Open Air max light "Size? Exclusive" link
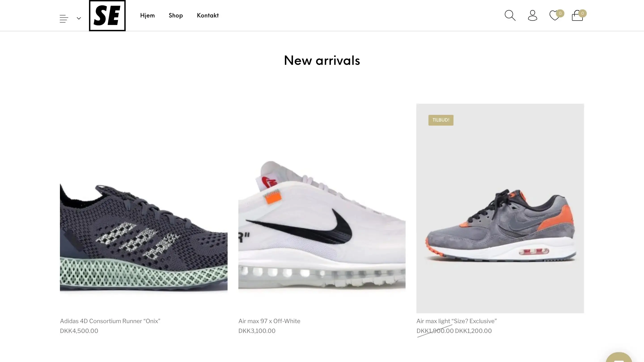This screenshot has height=362, width=644. click(456, 321)
